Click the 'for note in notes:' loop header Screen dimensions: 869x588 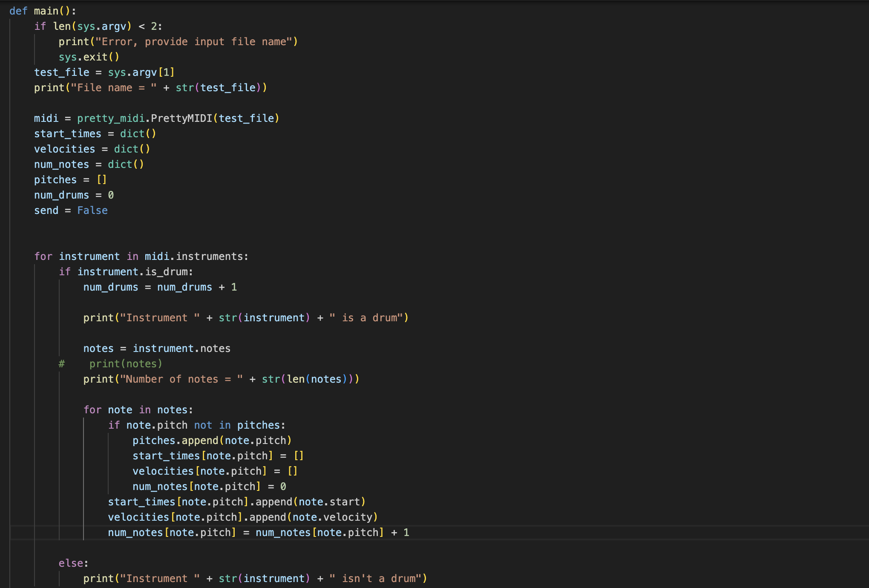click(x=138, y=410)
